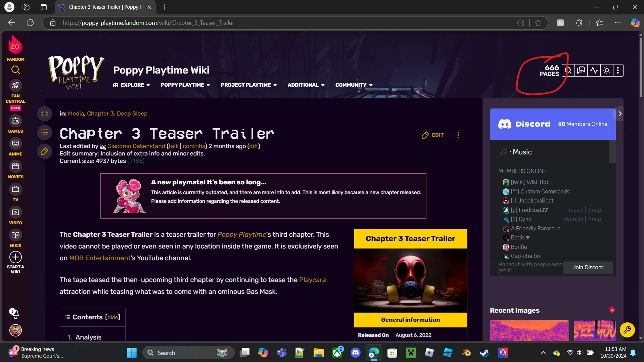Hide the Contents box
This screenshot has height=362, width=644.
point(113,317)
